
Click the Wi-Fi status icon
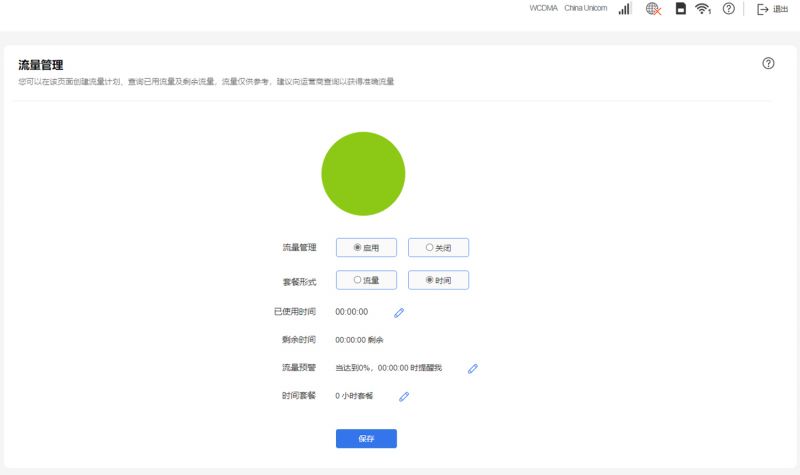pos(703,9)
